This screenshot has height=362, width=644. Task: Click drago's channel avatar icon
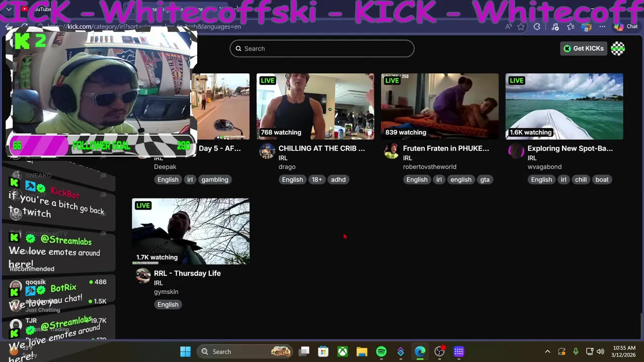coord(267,151)
